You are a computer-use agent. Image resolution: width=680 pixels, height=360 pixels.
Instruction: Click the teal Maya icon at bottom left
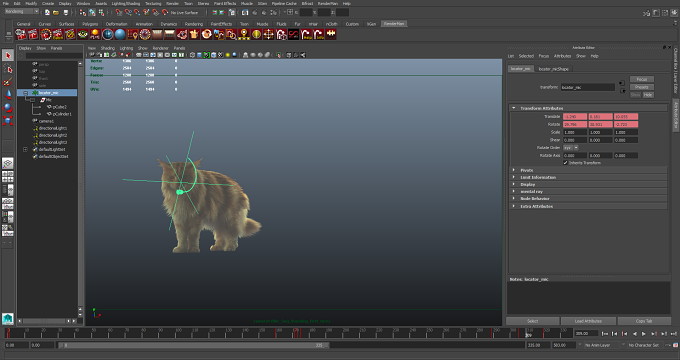coord(8,319)
